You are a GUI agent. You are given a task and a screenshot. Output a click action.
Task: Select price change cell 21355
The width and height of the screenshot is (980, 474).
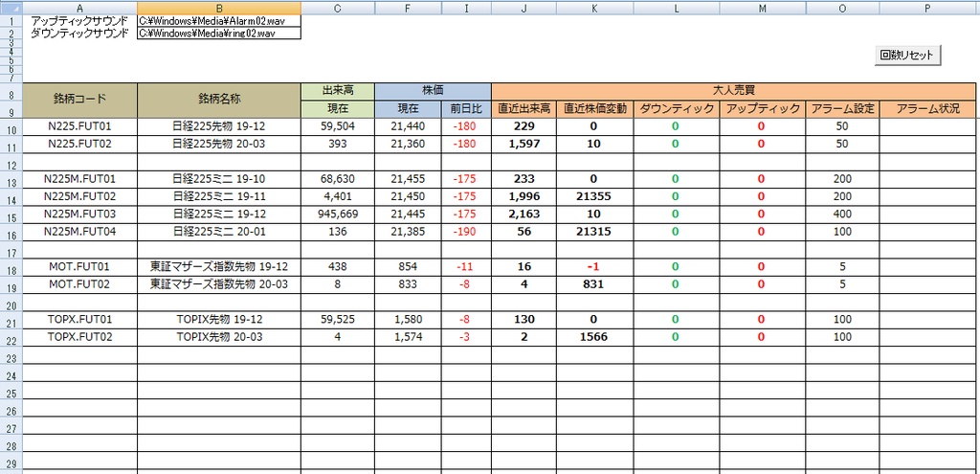tap(595, 197)
